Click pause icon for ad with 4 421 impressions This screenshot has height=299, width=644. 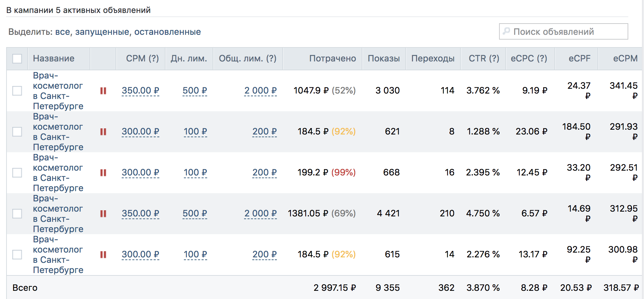pos(103,214)
